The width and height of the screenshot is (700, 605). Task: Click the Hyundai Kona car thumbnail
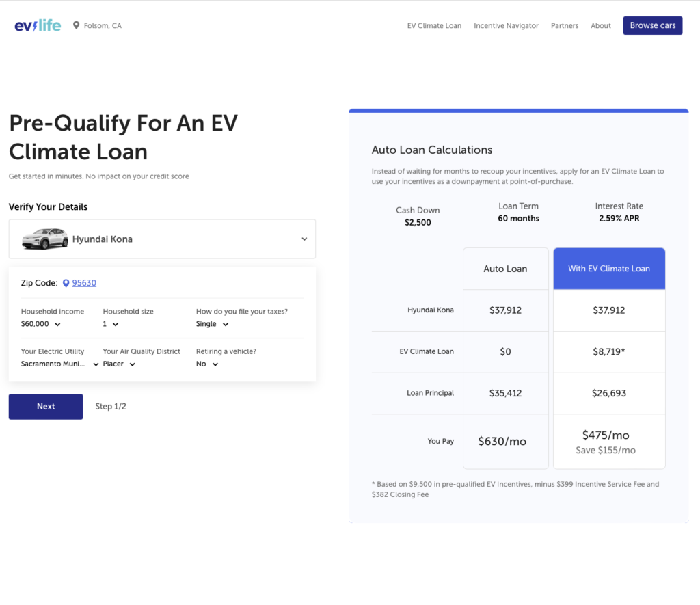pyautogui.click(x=44, y=239)
